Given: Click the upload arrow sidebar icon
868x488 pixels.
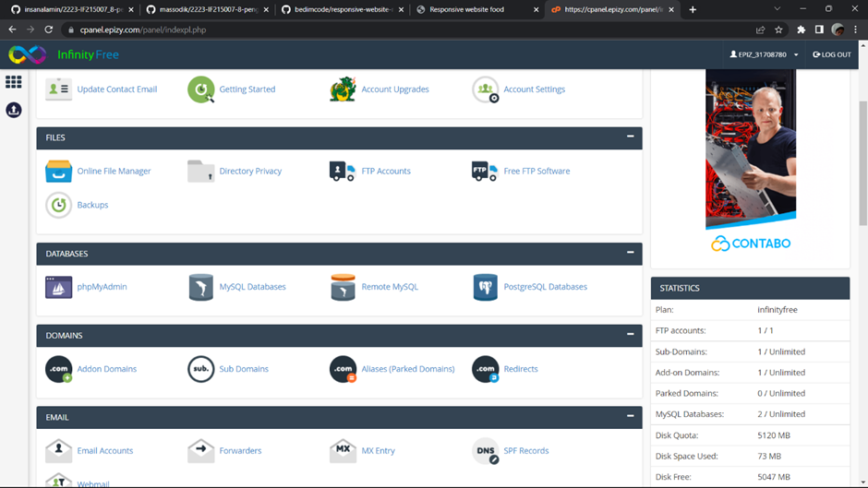Looking at the screenshot, I should 13,110.
